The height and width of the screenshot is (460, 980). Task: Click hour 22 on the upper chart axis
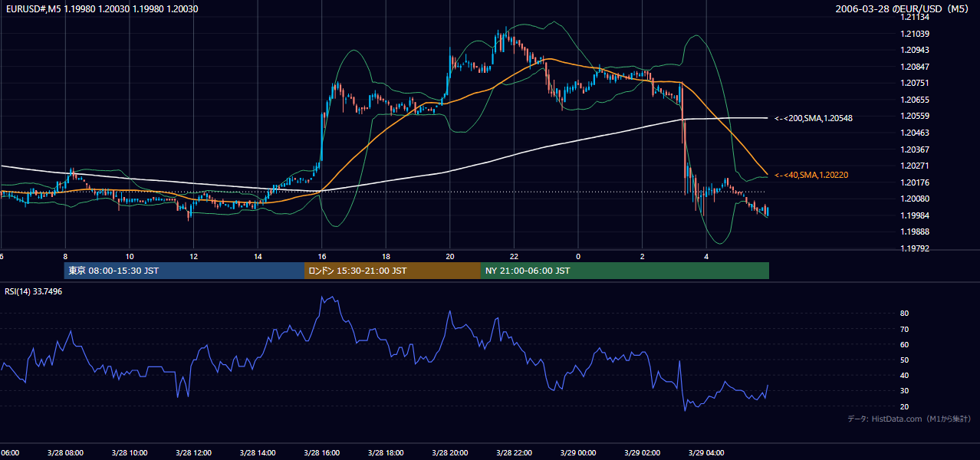pos(514,256)
